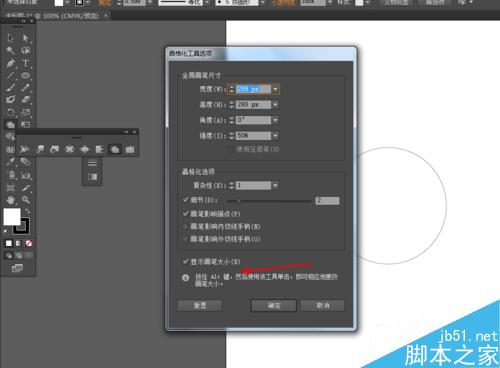
Task: Change screen mode at toolbar bottom
Action: [x=17, y=268]
